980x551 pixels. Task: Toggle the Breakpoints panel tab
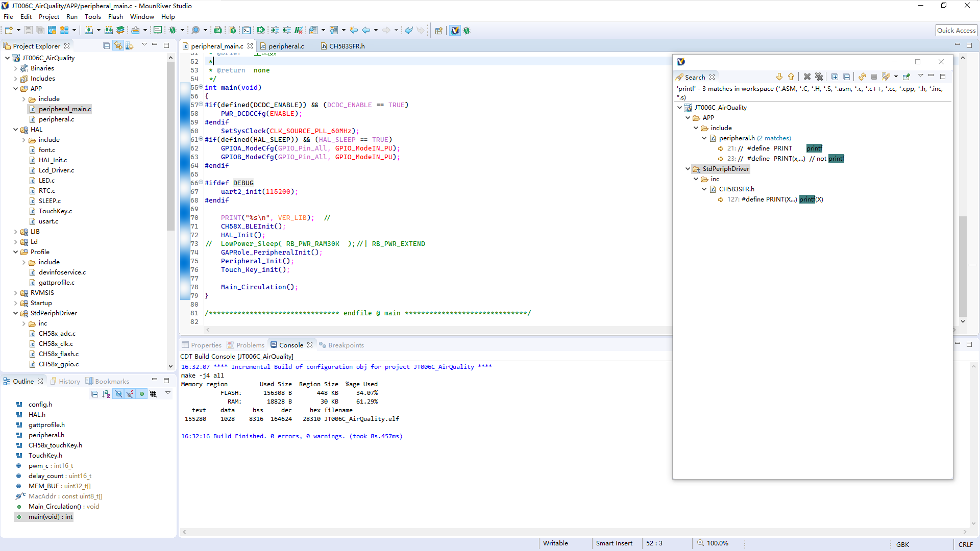(x=345, y=344)
